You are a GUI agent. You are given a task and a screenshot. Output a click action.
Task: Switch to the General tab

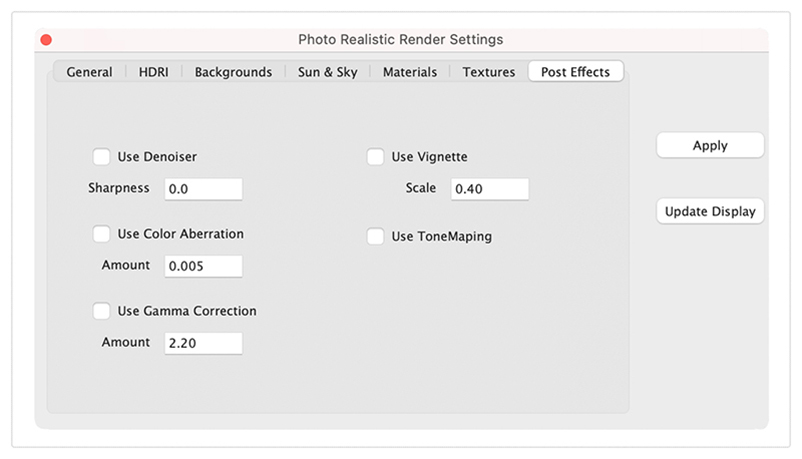click(90, 72)
